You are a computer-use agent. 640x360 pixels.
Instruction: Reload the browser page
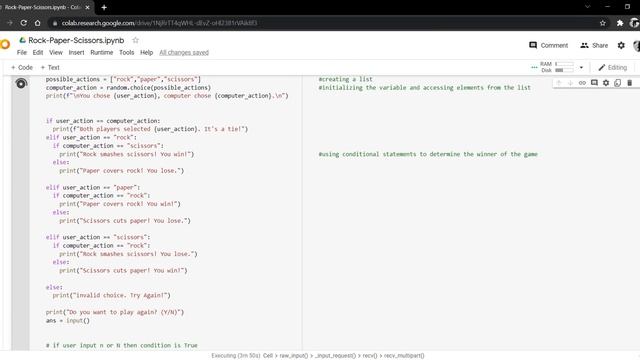pyautogui.click(x=23, y=23)
